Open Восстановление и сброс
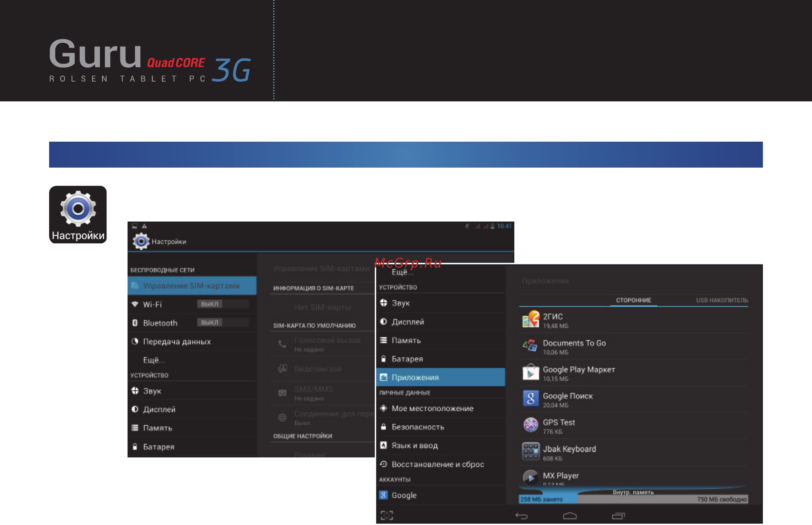 click(441, 464)
